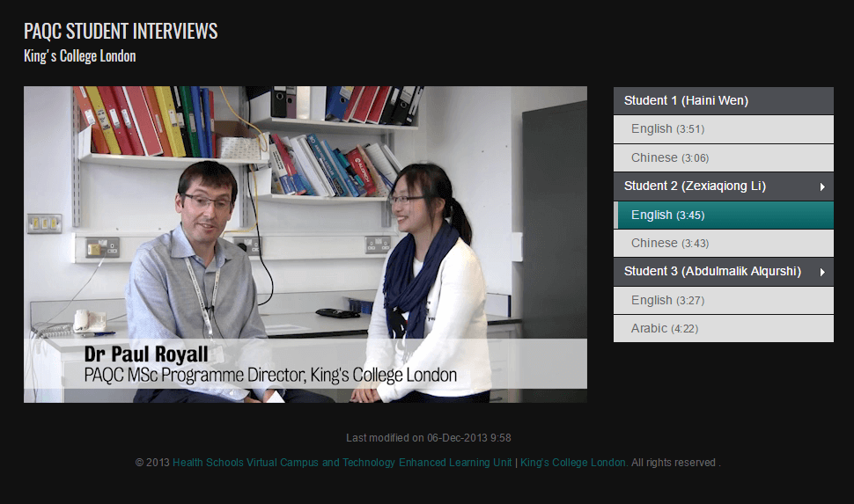Screen dimensions: 854x504
Task: Click the interview video player
Action: point(305,245)
